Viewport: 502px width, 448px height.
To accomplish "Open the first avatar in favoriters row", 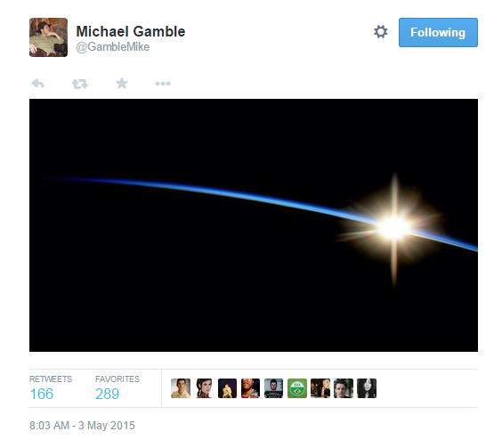I will point(181,388).
